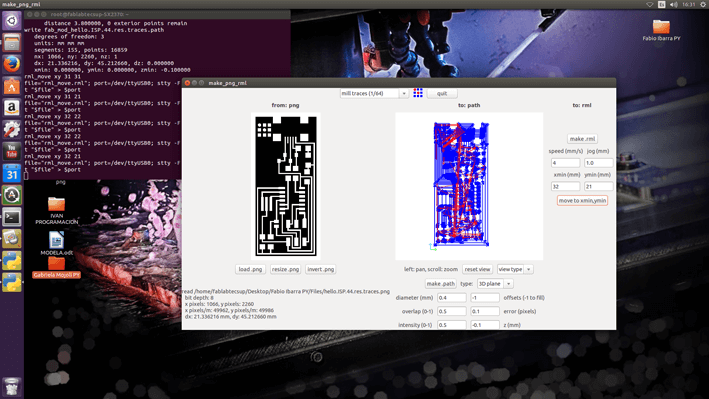Viewport: 709px width, 399px height.
Task: Switch to the Terminal via dock icon
Action: (12, 217)
